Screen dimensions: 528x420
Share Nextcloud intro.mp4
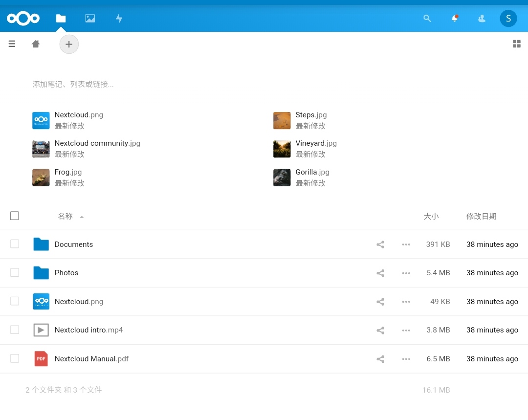[x=380, y=330]
